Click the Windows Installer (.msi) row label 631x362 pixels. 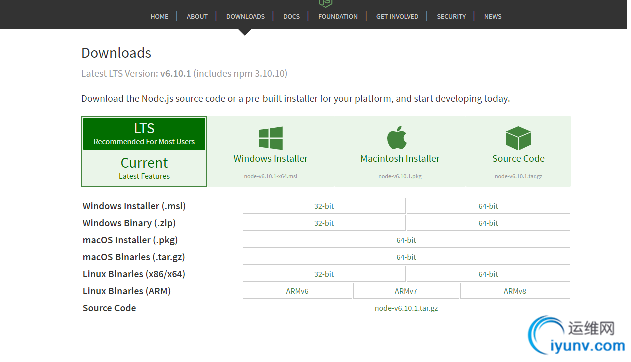pos(134,206)
